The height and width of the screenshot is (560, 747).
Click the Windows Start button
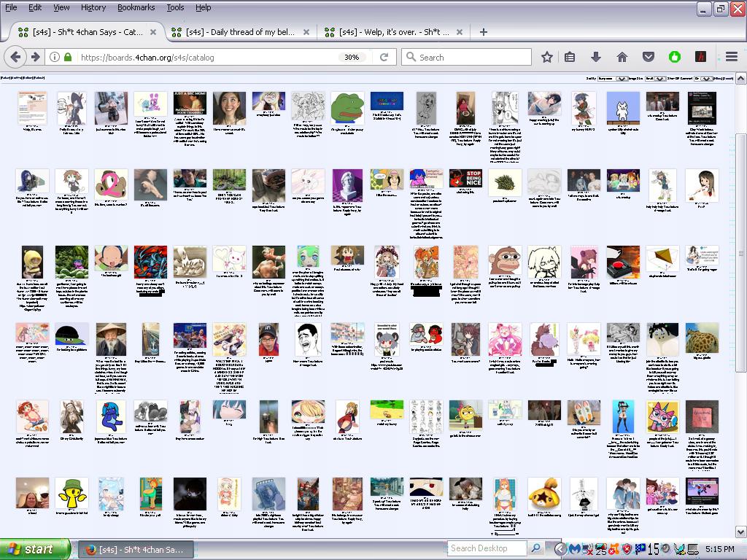(34, 549)
